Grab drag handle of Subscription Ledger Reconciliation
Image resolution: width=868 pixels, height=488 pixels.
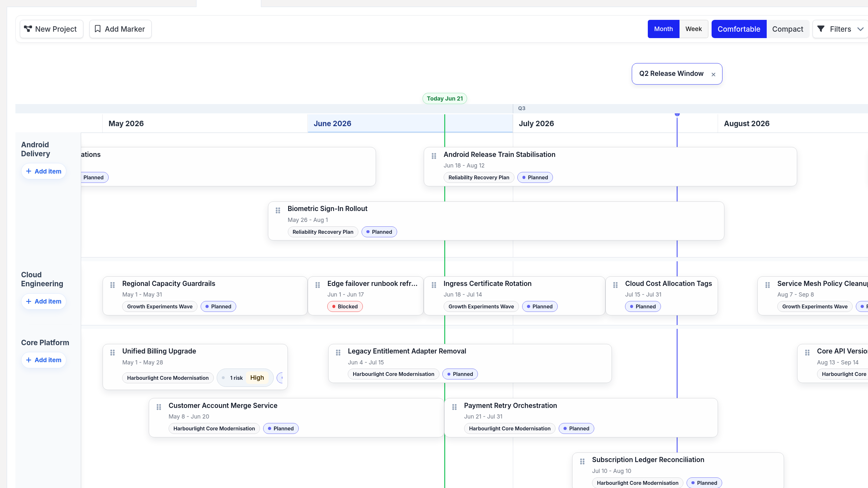pyautogui.click(x=582, y=461)
